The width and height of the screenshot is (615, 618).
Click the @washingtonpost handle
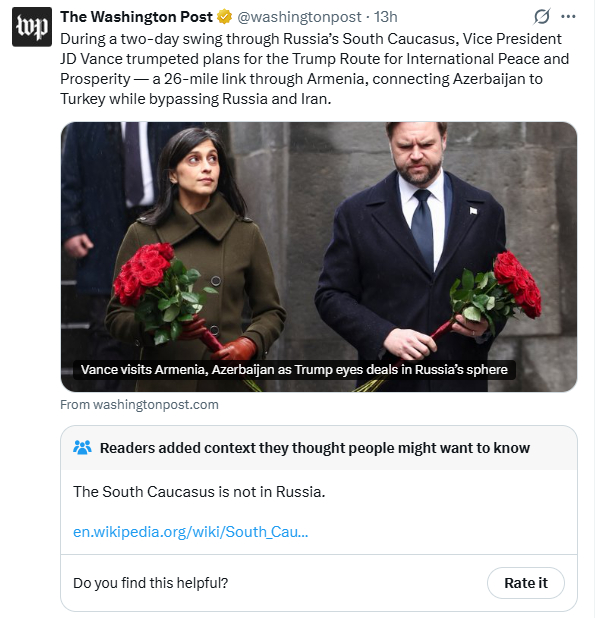pos(298,17)
